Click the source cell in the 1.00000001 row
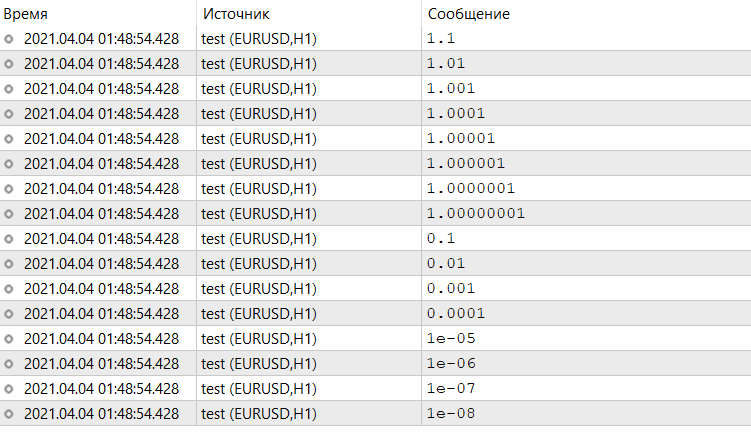The height and width of the screenshot is (438, 751). [259, 214]
